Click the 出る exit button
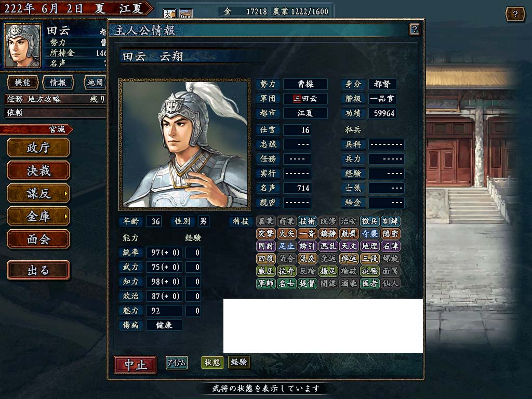This screenshot has width=532, height=399. [x=38, y=270]
